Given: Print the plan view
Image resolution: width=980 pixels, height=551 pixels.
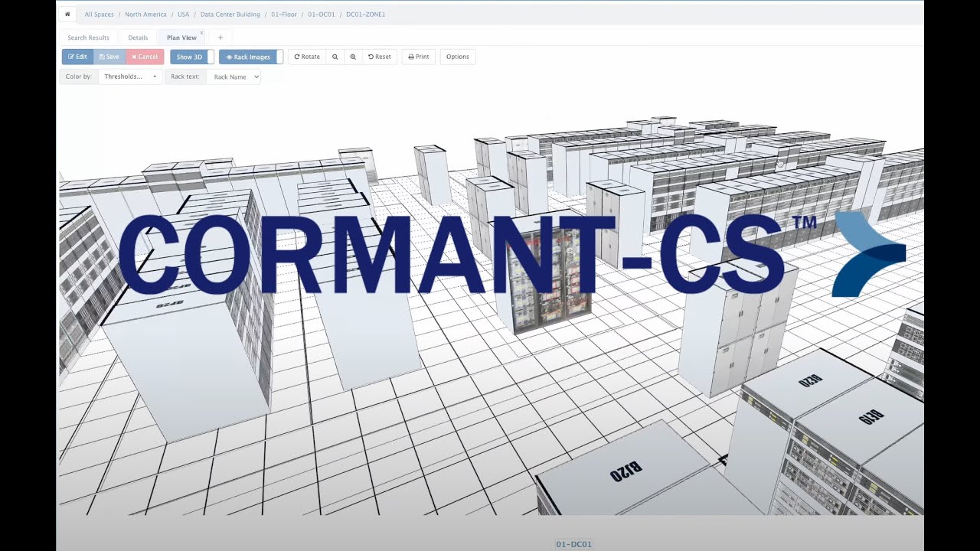Looking at the screenshot, I should point(419,57).
